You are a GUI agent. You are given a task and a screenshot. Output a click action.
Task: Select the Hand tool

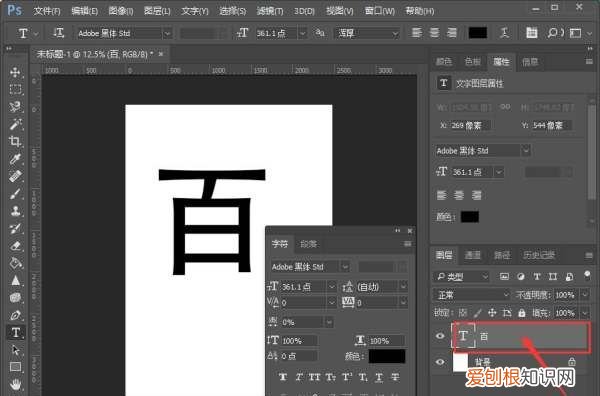tap(15, 384)
